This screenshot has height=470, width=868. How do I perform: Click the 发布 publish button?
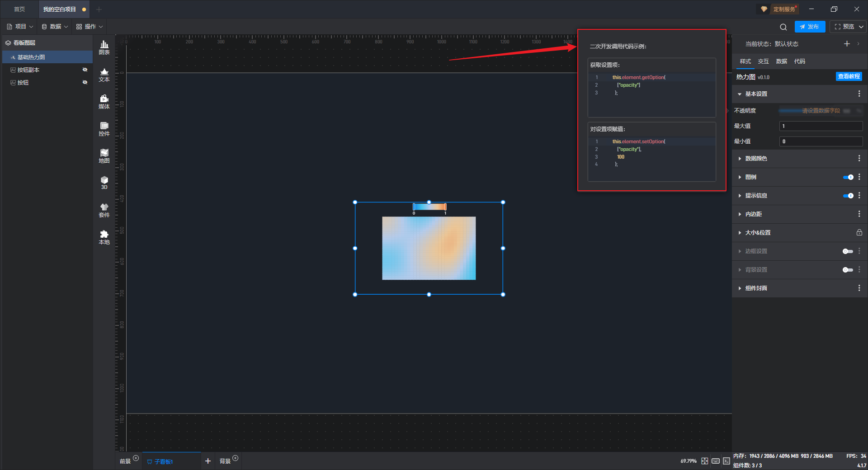tap(810, 27)
